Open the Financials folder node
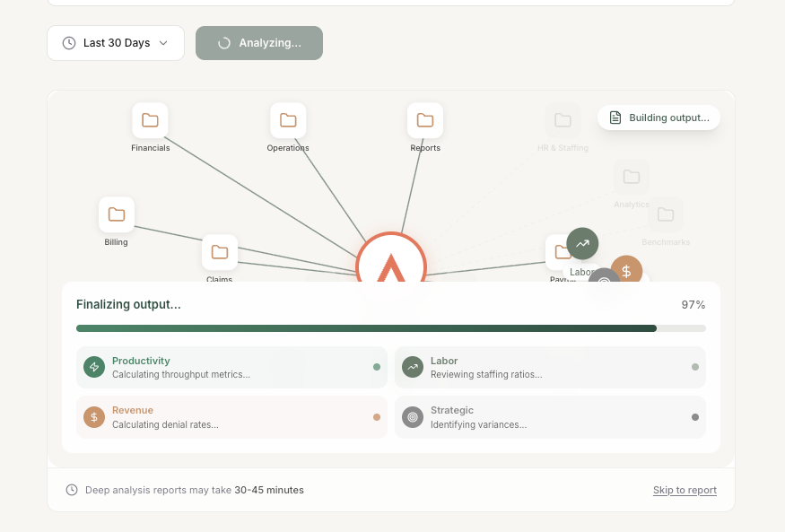 click(150, 120)
